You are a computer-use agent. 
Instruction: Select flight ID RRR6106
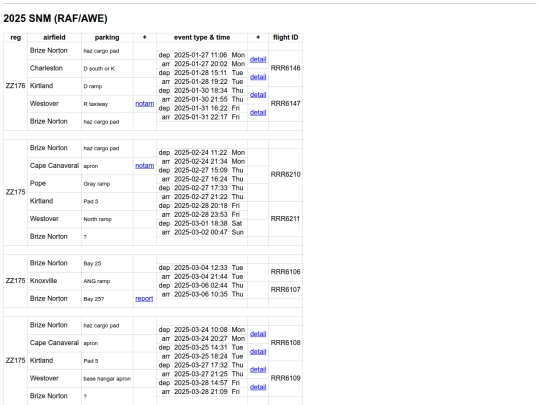[x=285, y=272]
